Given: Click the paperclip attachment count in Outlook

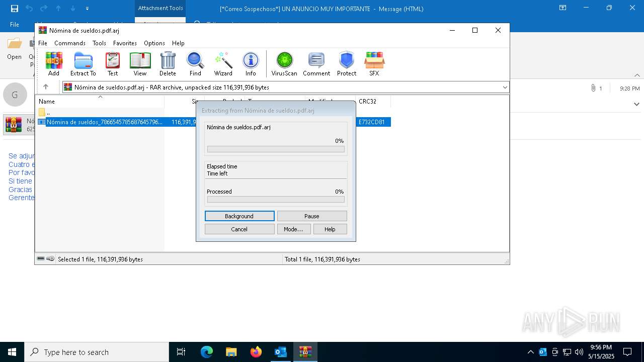Looking at the screenshot, I should tap(596, 88).
